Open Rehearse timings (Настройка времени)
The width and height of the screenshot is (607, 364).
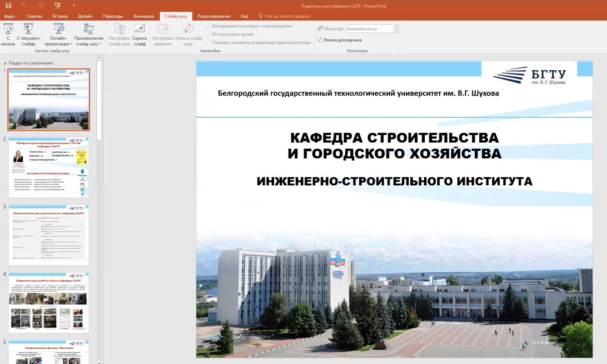pos(163,35)
